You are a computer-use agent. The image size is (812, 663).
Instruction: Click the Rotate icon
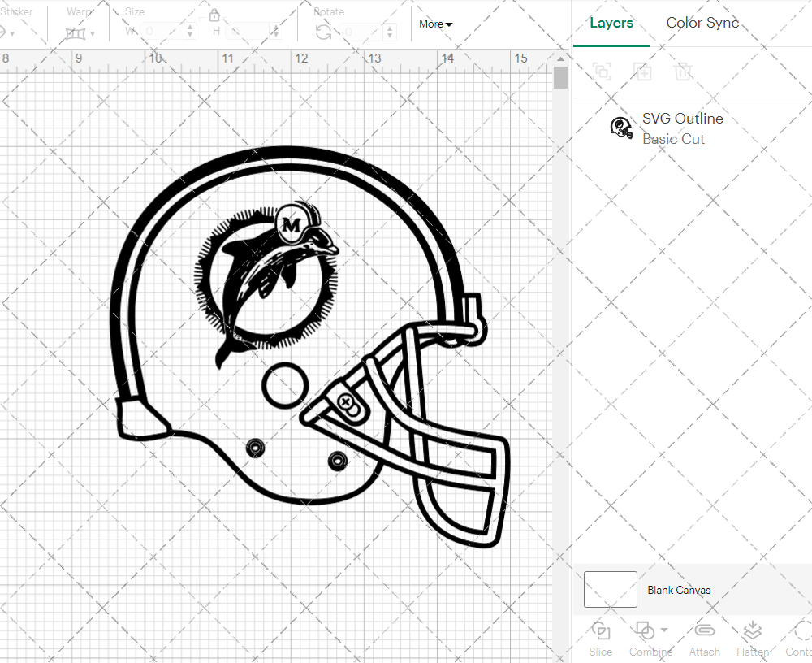324,32
